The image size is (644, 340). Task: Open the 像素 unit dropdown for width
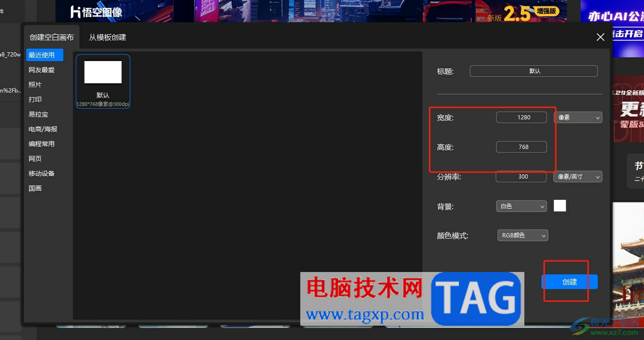coord(578,117)
